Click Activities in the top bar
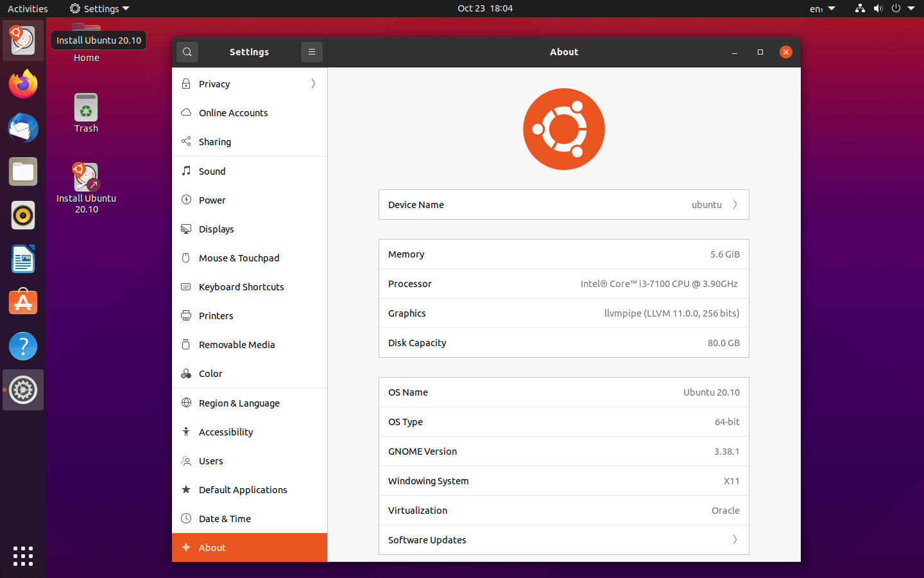This screenshot has height=578, width=924. [28, 8]
